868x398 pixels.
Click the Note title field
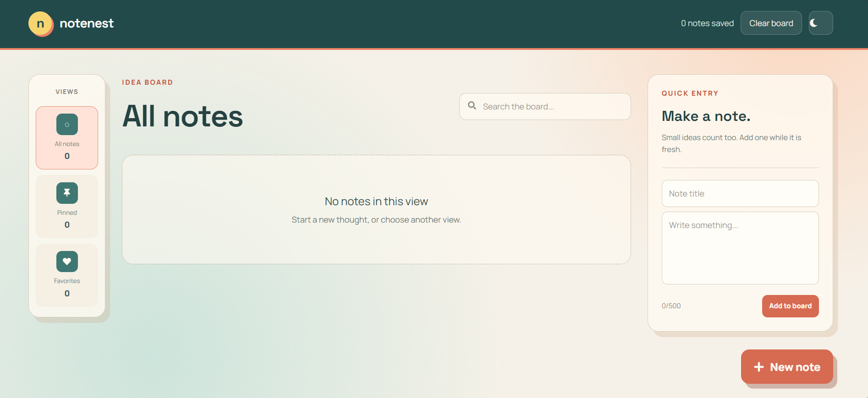(740, 194)
